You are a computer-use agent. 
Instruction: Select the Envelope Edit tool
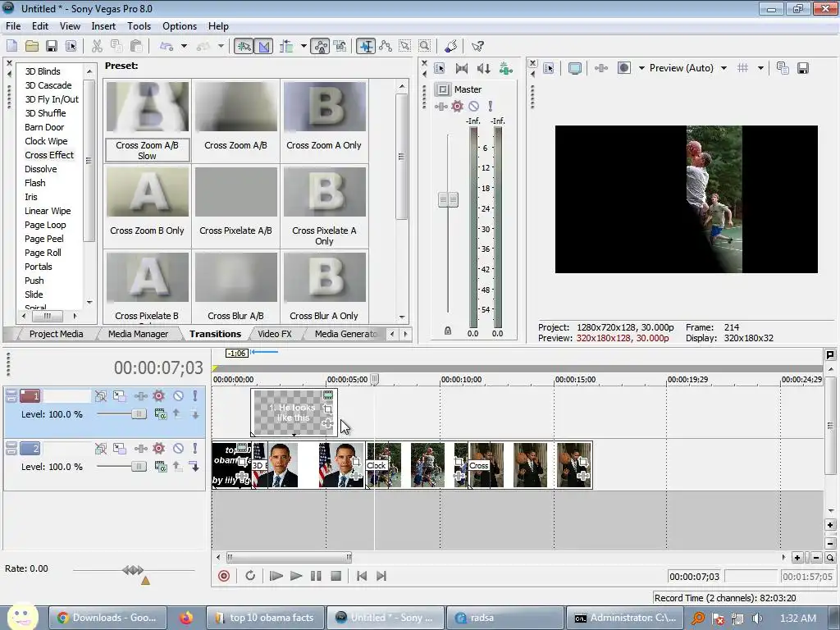[386, 46]
